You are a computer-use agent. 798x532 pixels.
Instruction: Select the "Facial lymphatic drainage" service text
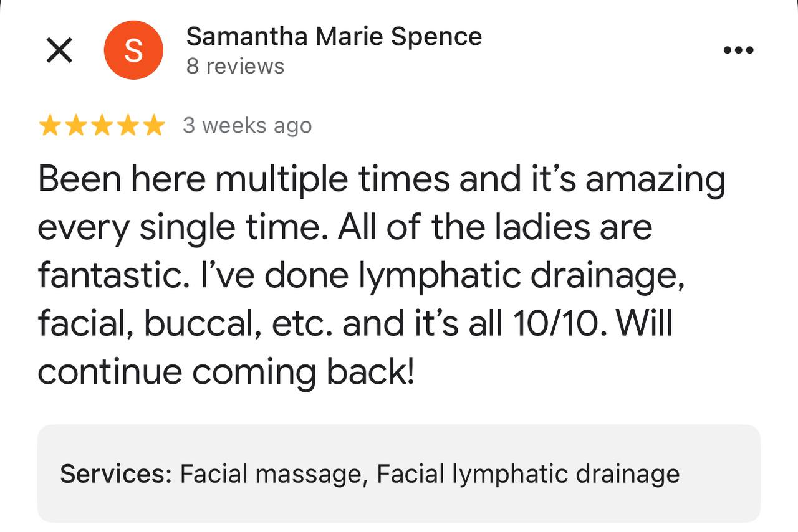click(527, 474)
